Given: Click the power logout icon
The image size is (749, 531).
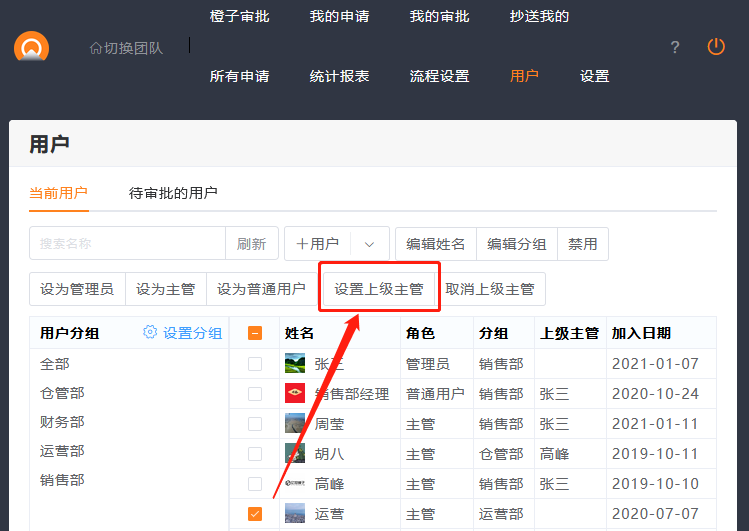Looking at the screenshot, I should tap(716, 46).
